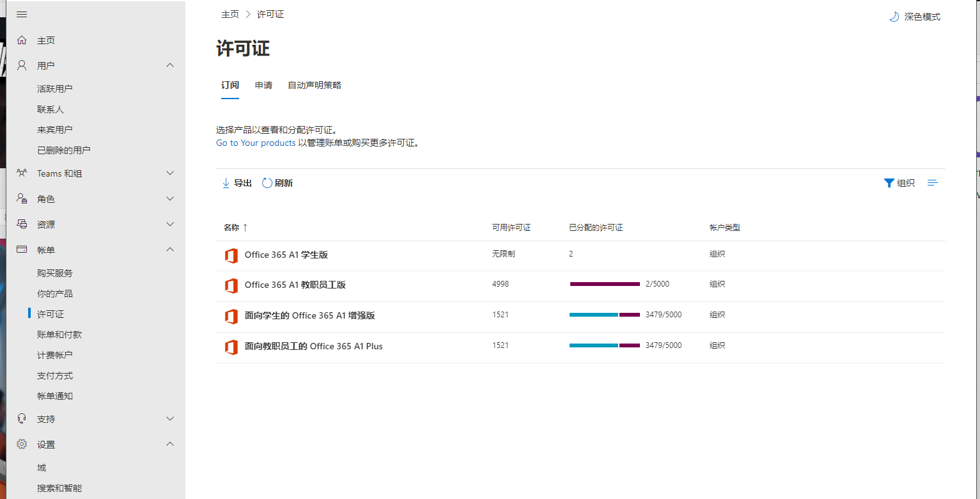Viewport: 980px width, 499px height.
Task: Click the hamburger navigation menu icon
Action: tap(22, 14)
